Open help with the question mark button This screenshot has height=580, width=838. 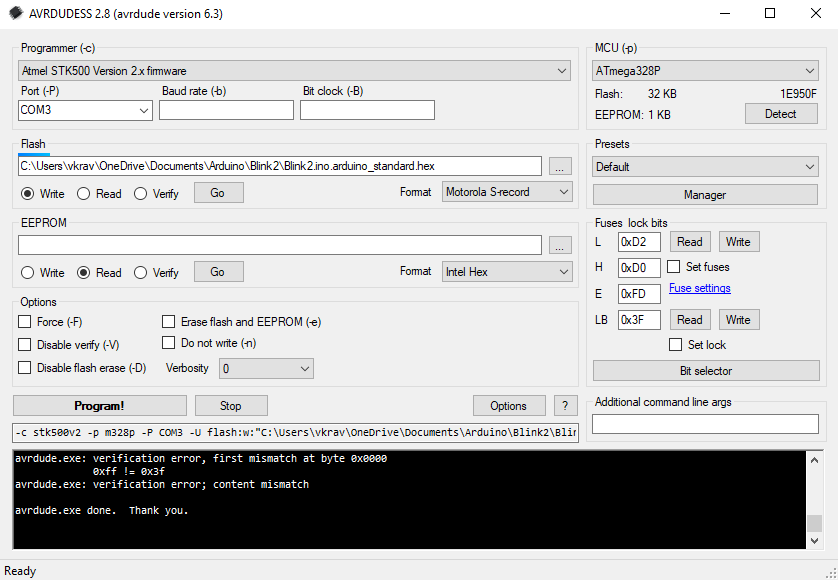565,405
